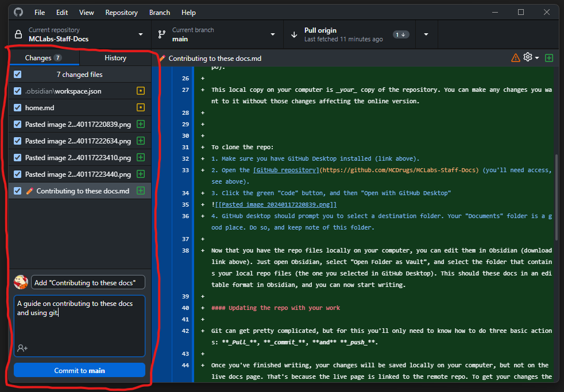Viewport: 564px width, 392px height.
Task: Click the diff warning triangle icon
Action: click(515, 58)
